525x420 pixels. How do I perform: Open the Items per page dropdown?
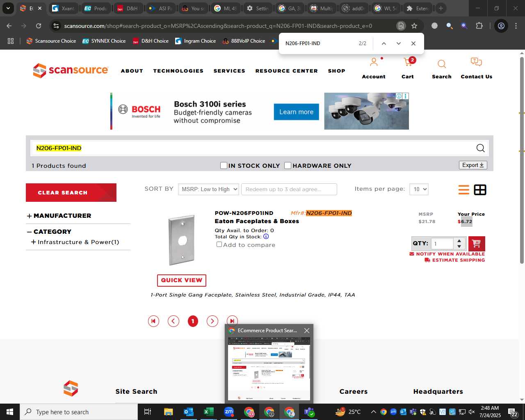[419, 189]
